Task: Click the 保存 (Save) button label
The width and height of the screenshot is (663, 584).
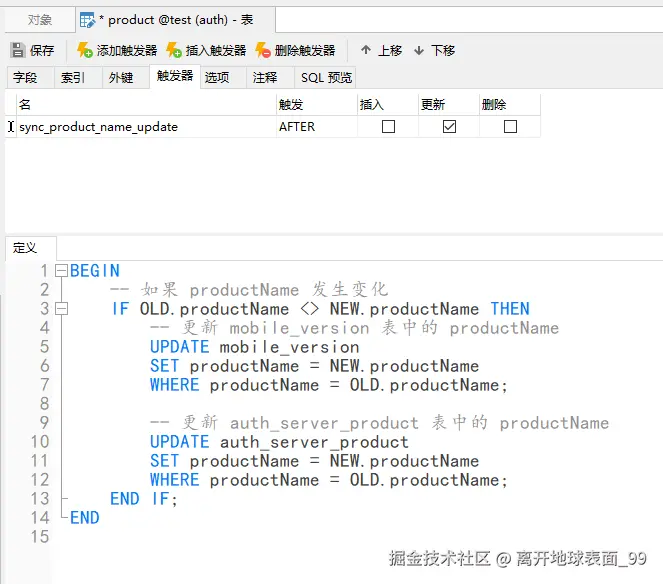Action: pos(42,51)
